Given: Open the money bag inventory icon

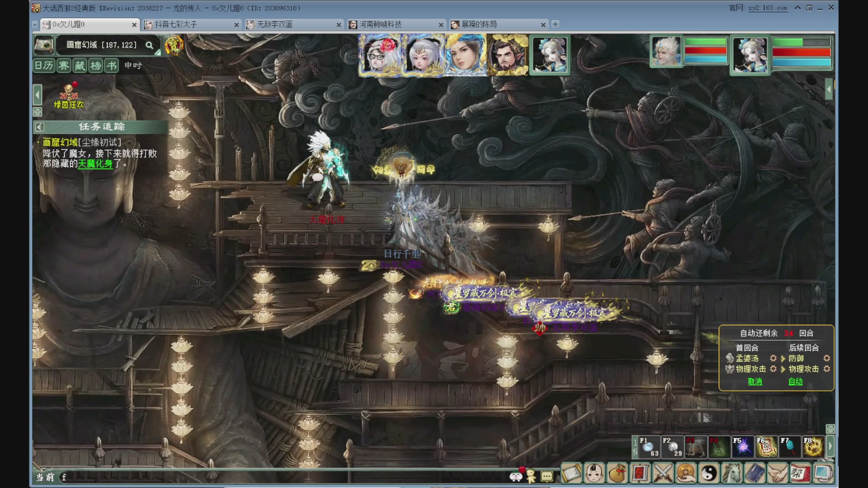Looking at the screenshot, I should tap(617, 473).
